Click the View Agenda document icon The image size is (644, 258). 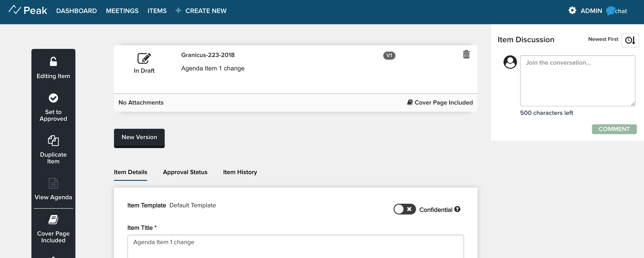coord(53,184)
